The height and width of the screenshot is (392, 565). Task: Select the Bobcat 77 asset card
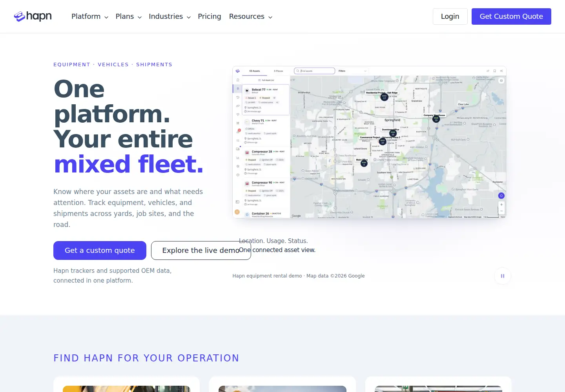(266, 100)
